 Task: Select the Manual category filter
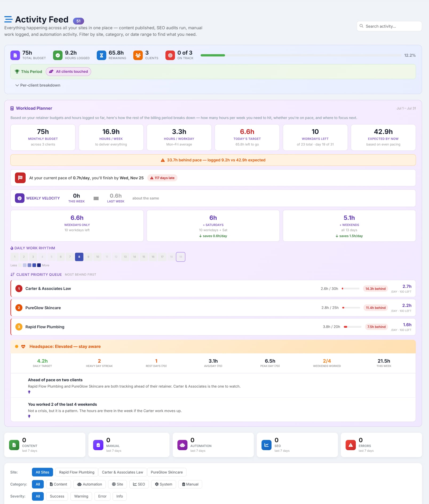point(190,484)
